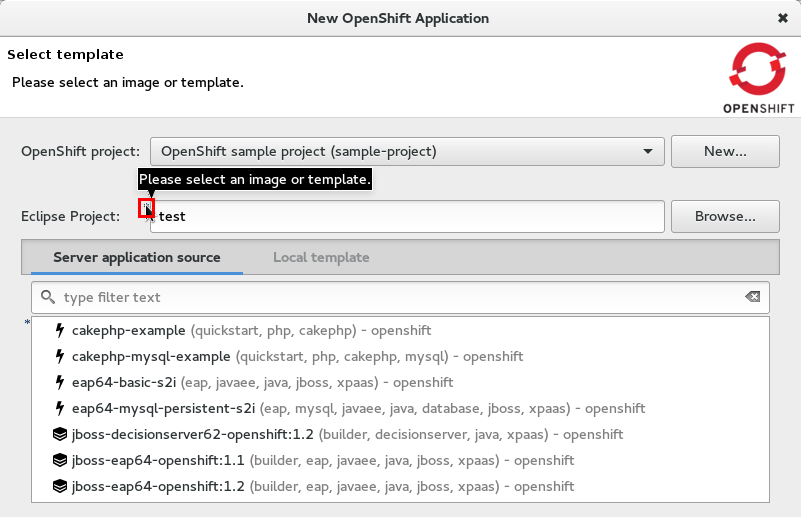Click into the type filter text field
The height and width of the screenshot is (517, 801).
pyautogui.click(x=400, y=297)
